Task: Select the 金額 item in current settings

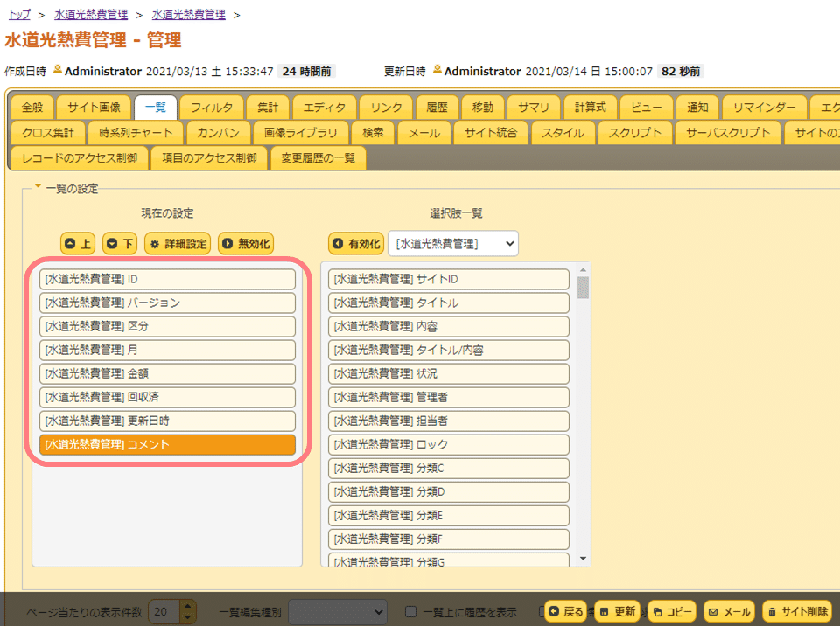Action: click(x=167, y=373)
